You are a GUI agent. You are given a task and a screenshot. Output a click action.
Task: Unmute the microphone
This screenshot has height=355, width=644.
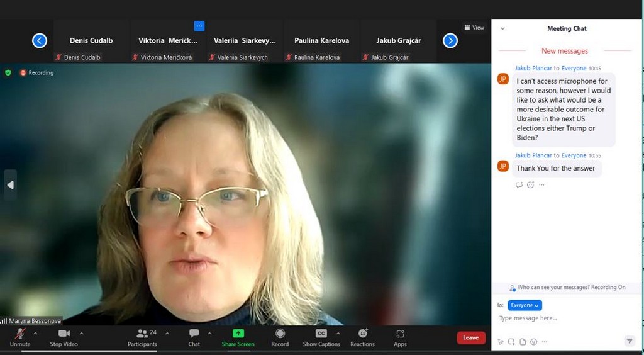20,337
